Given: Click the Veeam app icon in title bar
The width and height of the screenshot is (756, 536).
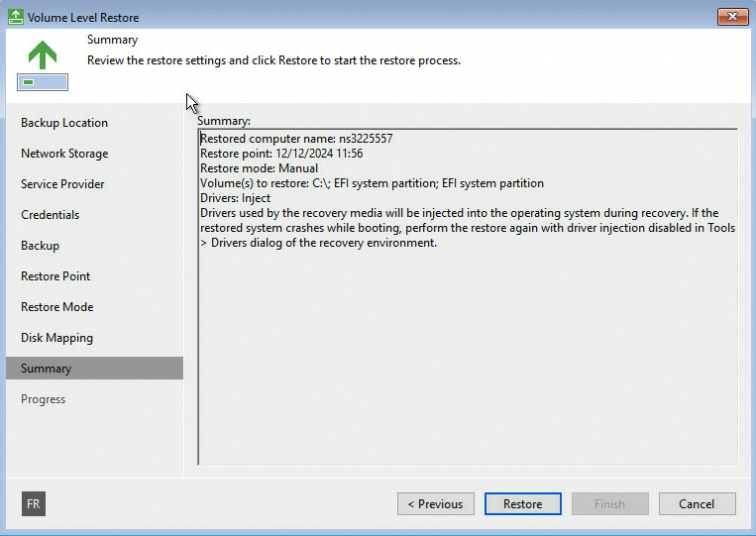Looking at the screenshot, I should point(15,18).
